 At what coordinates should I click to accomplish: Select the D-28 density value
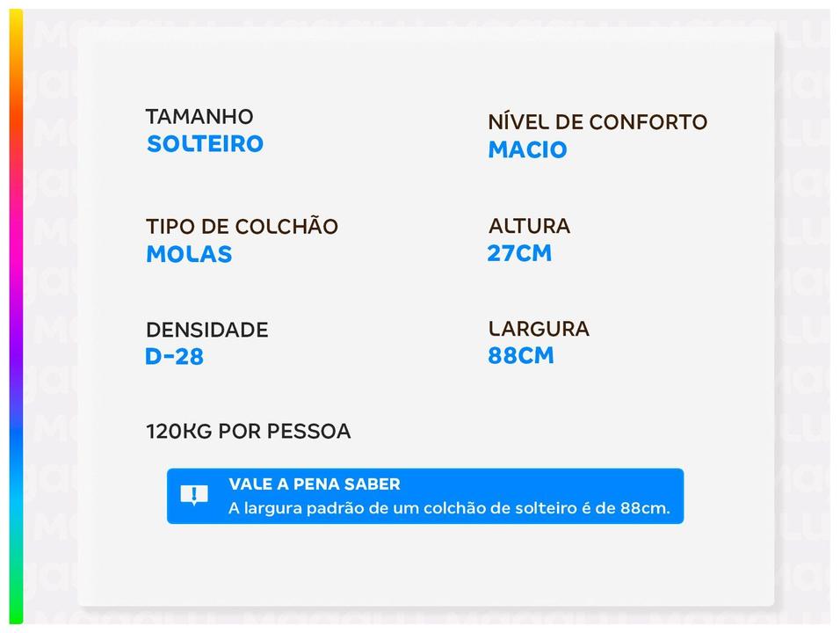point(174,357)
